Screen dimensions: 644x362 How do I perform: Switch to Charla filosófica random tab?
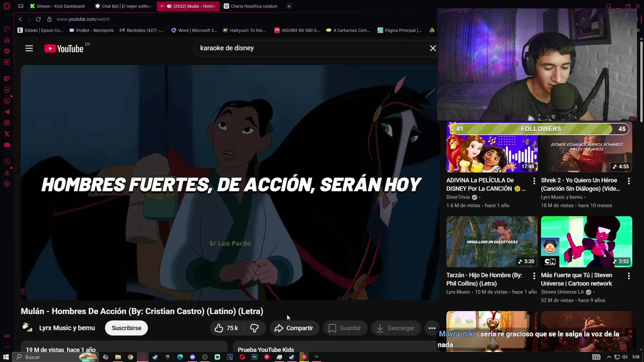(252, 6)
